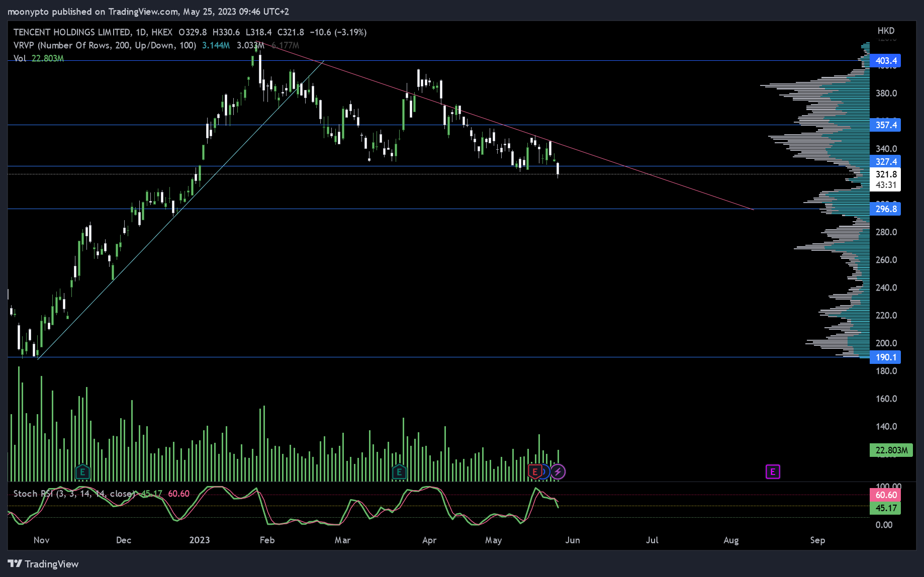The width and height of the screenshot is (924, 577).
Task: Click the Jul label on the time axis
Action: 652,540
